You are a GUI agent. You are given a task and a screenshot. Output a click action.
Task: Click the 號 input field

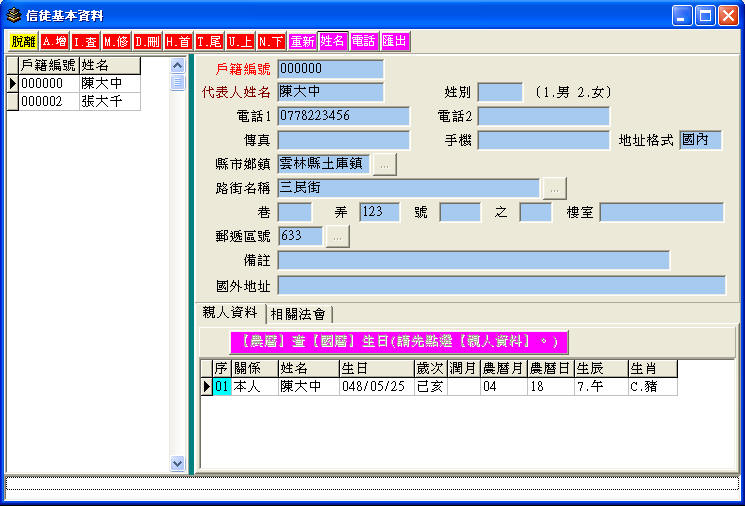(460, 212)
